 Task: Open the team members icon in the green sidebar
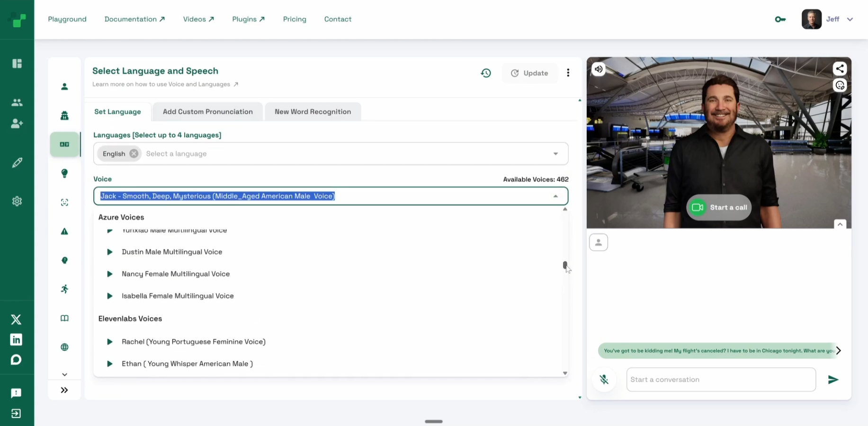[x=17, y=102]
